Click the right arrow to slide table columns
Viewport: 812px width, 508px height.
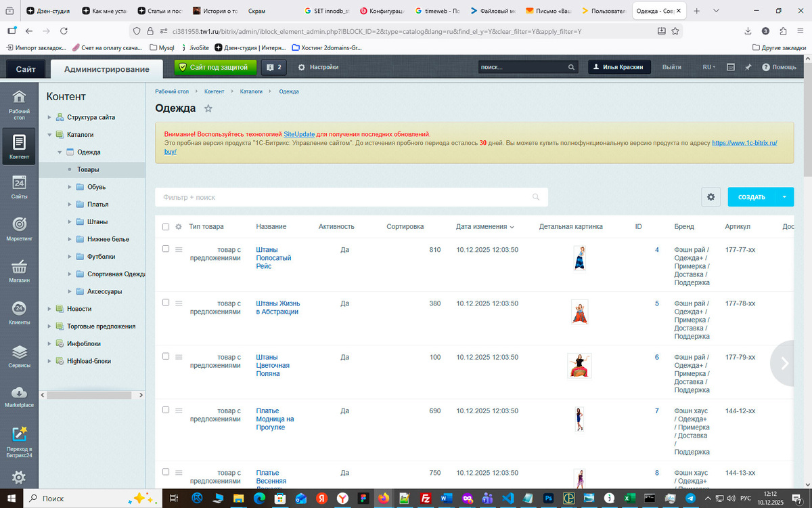[x=785, y=364]
